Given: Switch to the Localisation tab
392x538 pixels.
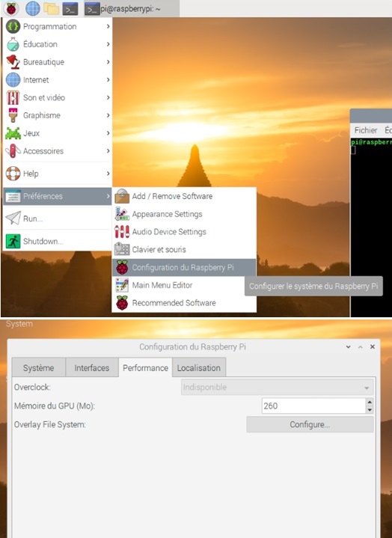Looking at the screenshot, I should pyautogui.click(x=199, y=368).
